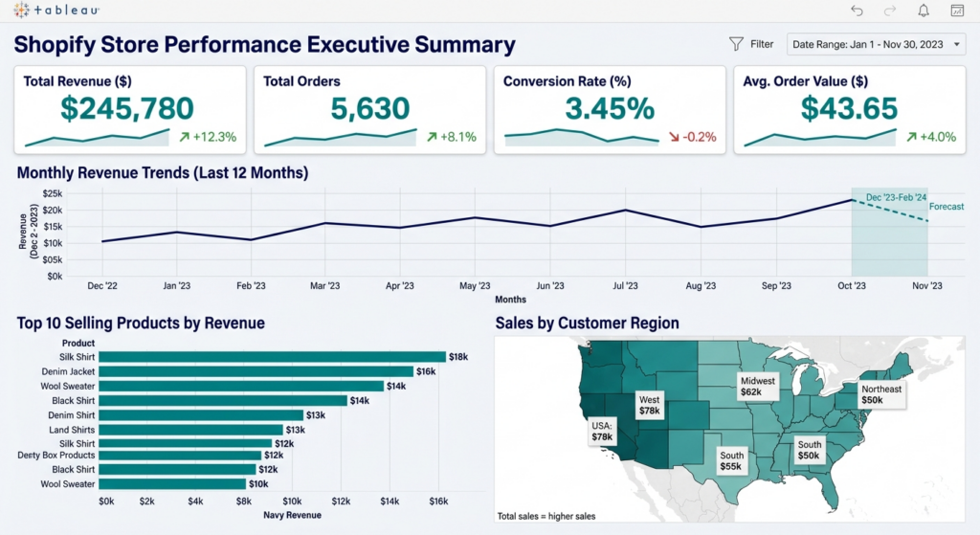The image size is (980, 535).
Task: Click the Filter button label
Action: 762,44
